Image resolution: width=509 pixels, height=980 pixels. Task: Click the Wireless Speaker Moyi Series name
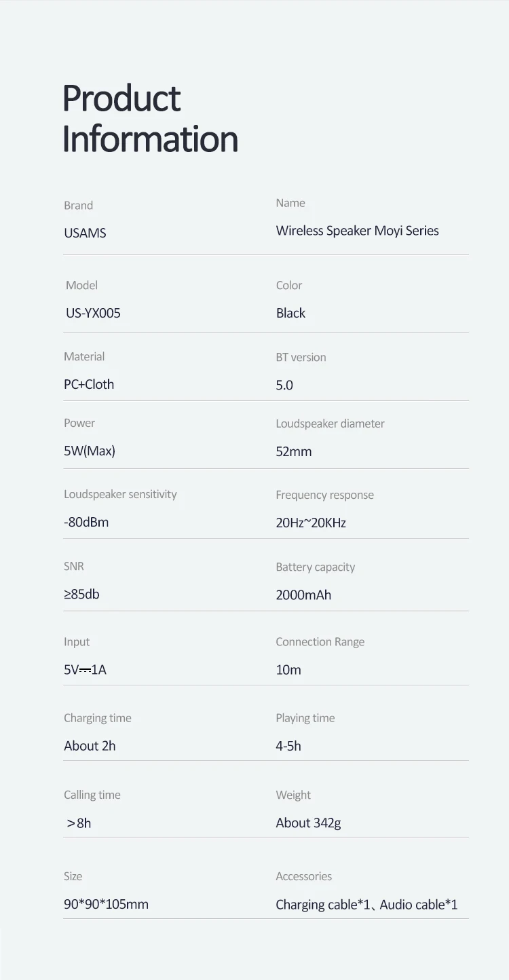tap(357, 231)
